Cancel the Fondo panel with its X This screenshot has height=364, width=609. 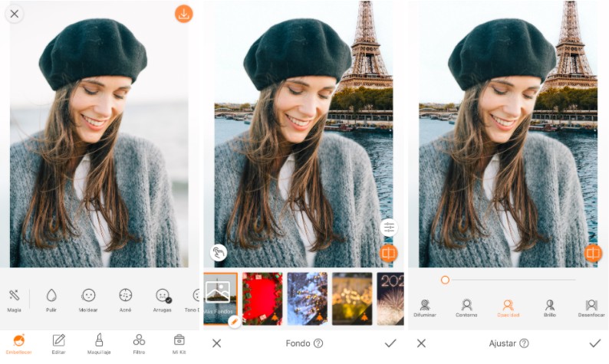point(217,343)
